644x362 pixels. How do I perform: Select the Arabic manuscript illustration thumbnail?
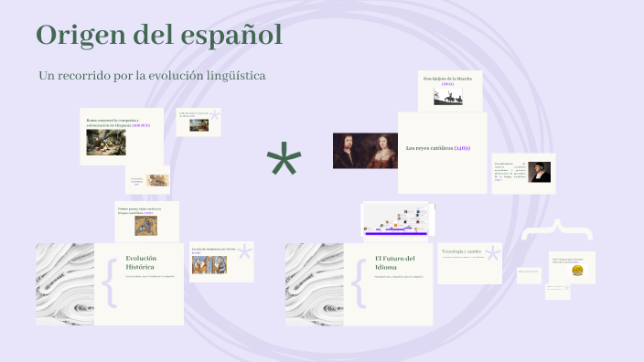point(157,180)
